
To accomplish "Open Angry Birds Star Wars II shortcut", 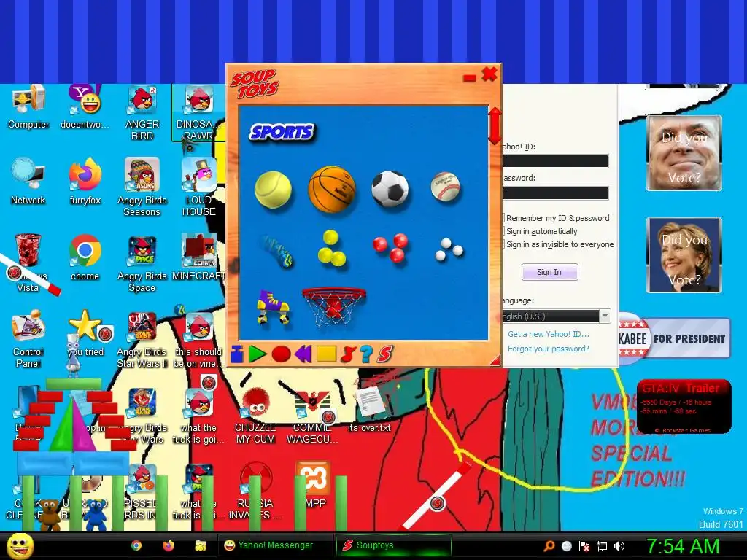I will tap(142, 340).
